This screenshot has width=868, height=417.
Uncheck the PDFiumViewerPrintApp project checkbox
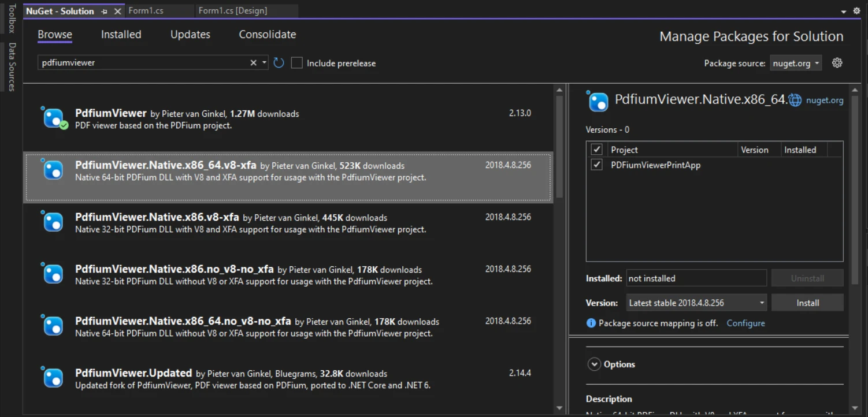[597, 165]
